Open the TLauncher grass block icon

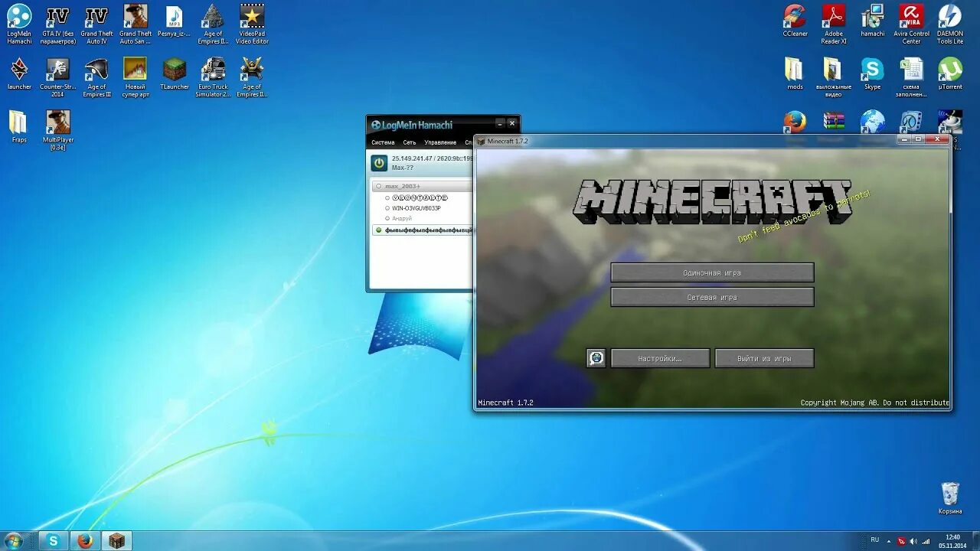pyautogui.click(x=175, y=73)
